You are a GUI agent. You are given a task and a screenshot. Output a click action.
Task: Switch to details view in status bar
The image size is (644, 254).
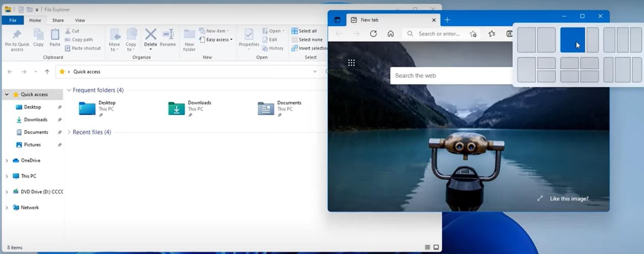coord(427,247)
